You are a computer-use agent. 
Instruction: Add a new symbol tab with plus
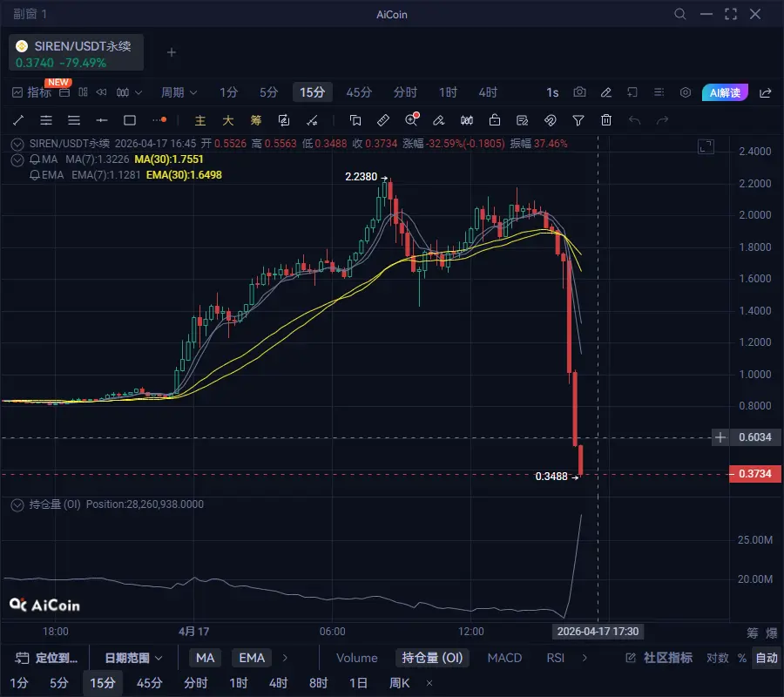point(172,52)
